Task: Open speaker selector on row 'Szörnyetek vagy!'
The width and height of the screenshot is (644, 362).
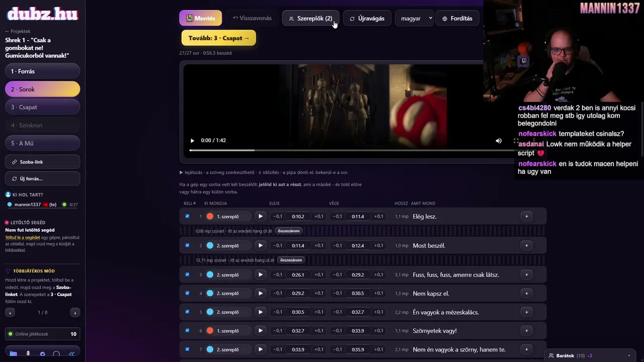Action: (x=228, y=330)
